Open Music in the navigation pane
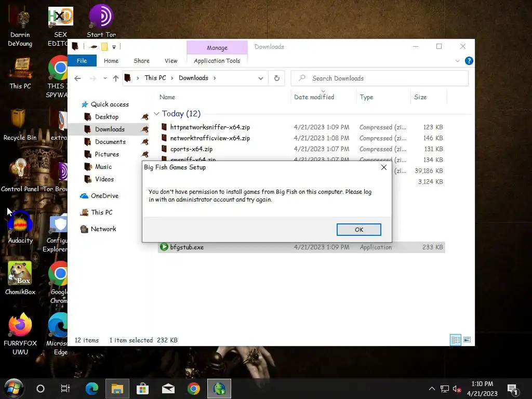532x399 pixels. pos(103,167)
